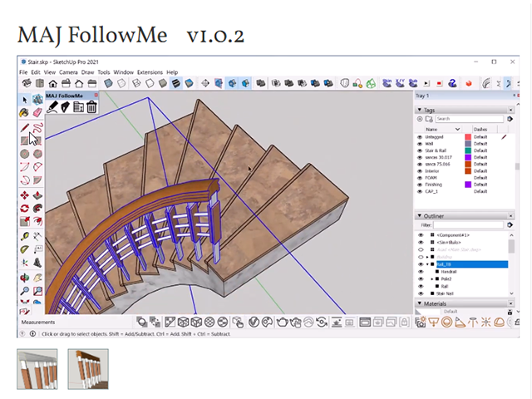
Task: Click the Outliner Filter field
Action: coord(468,225)
